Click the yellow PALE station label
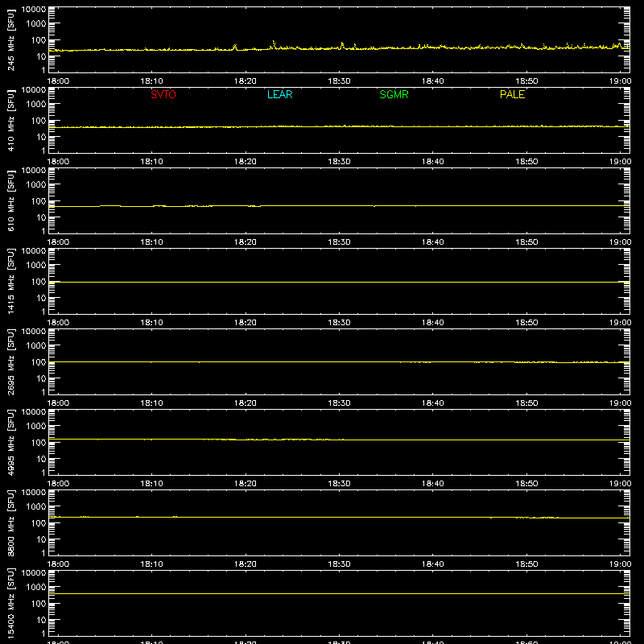Image resolution: width=644 pixels, height=644 pixels. [x=512, y=94]
